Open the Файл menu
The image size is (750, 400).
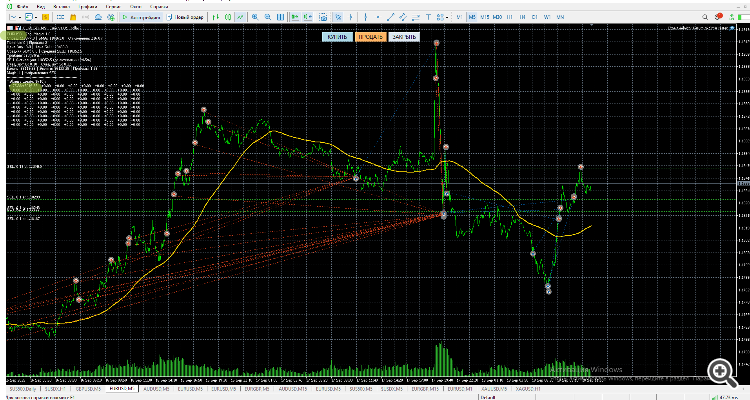pyautogui.click(x=22, y=7)
